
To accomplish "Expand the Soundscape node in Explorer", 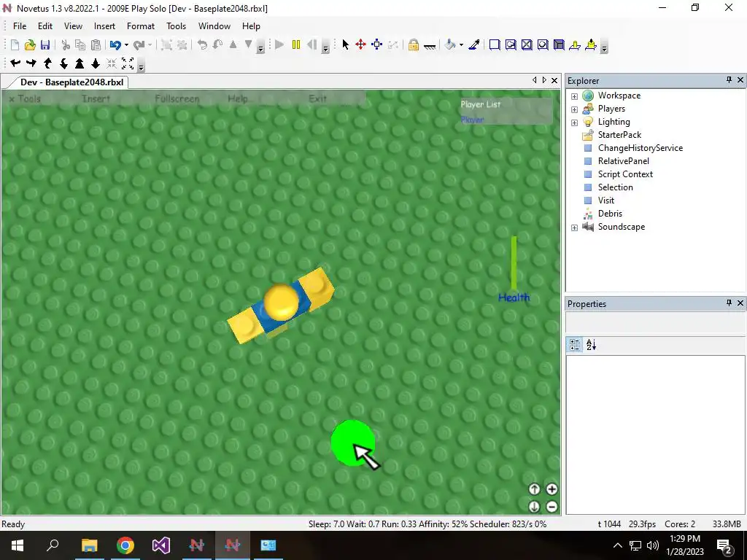I will point(575,227).
